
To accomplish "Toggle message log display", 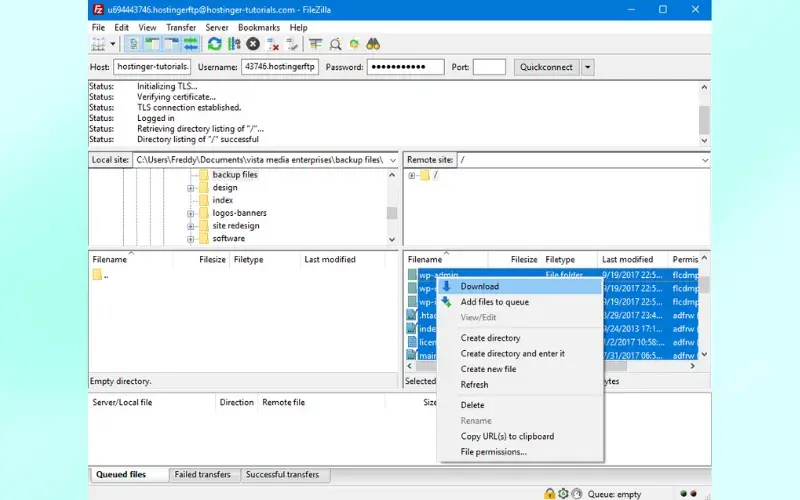I will click(x=133, y=44).
